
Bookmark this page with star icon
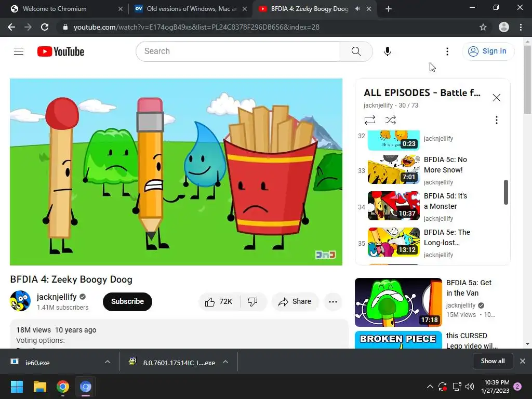483,27
